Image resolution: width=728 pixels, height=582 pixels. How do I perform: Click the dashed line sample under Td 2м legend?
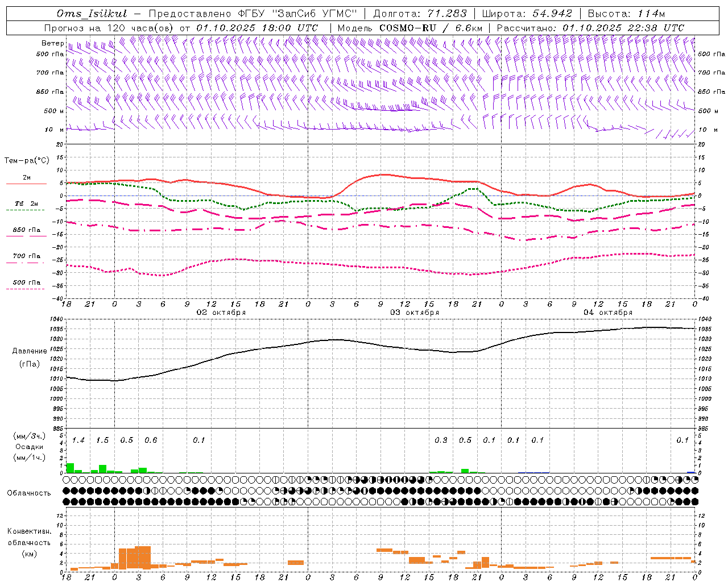tap(25, 210)
